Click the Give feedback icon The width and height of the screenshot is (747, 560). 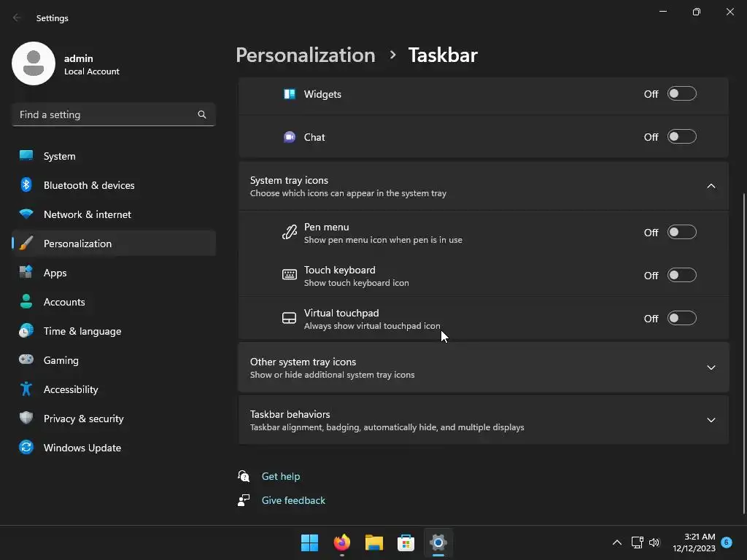(244, 500)
